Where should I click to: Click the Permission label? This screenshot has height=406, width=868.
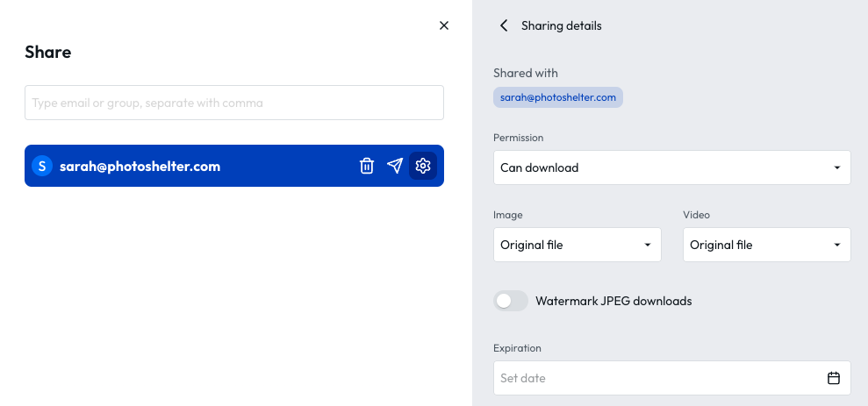[x=518, y=138]
